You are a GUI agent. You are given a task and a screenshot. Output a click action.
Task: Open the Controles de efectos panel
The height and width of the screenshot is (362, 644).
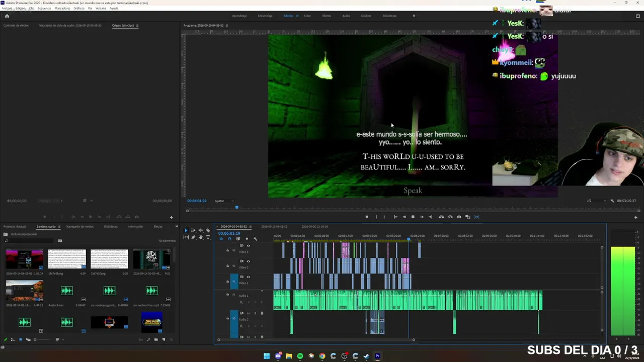click(x=16, y=25)
